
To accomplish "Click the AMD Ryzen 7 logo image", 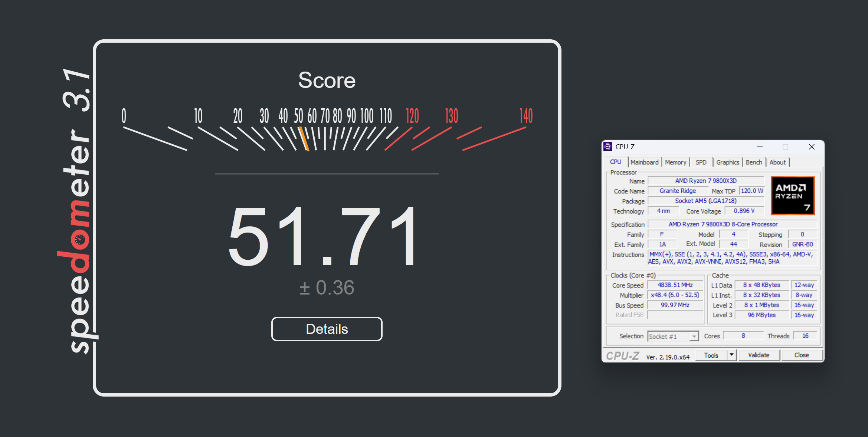I will pyautogui.click(x=793, y=196).
